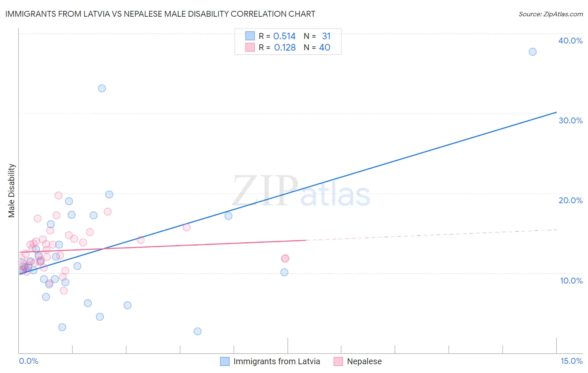Image resolution: width=588 pixels, height=373 pixels.
Task: Select the Nepalese legend label
Action: [x=364, y=361]
